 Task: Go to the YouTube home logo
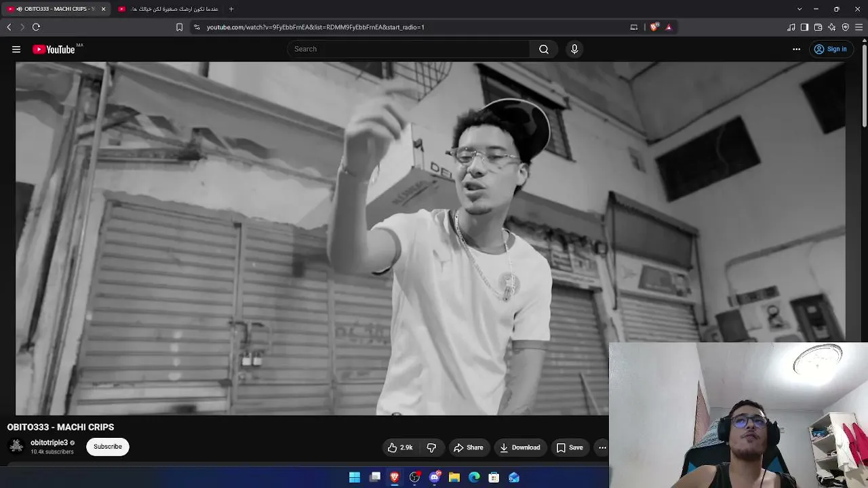coord(54,49)
